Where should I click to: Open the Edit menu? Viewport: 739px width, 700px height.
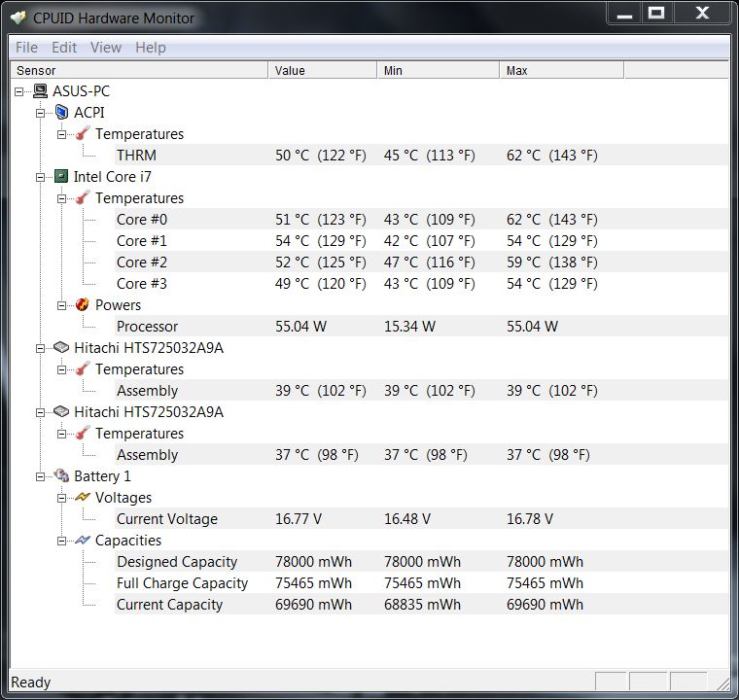(64, 47)
